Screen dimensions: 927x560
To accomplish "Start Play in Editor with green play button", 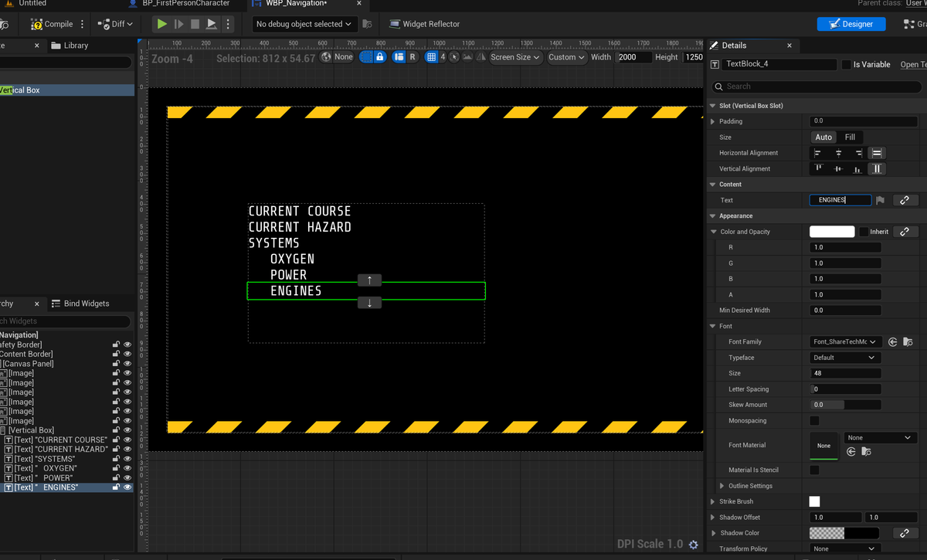I will (x=162, y=24).
